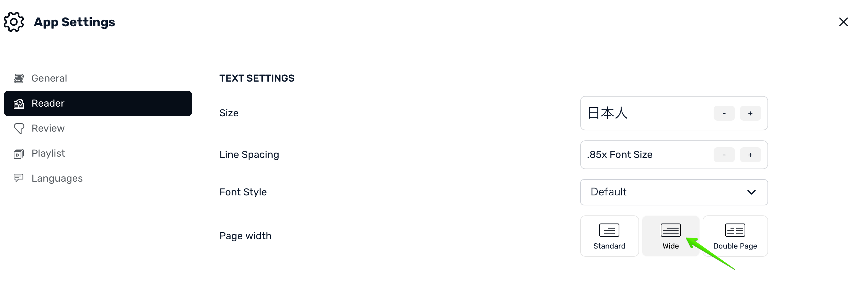Increase text size with plus button
The width and height of the screenshot is (868, 292).
750,113
